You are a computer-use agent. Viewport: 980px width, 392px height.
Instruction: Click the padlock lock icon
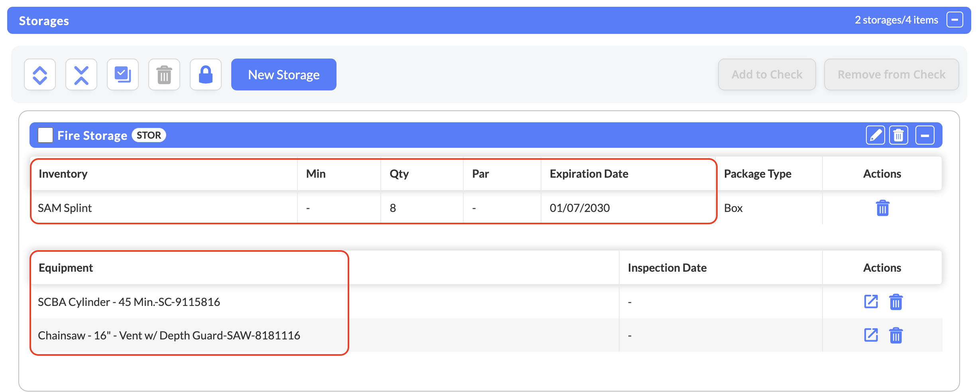(x=206, y=75)
